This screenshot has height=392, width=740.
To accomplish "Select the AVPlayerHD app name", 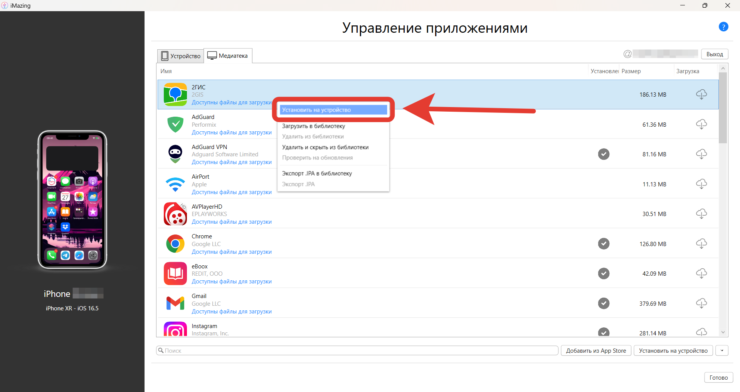I will (207, 207).
